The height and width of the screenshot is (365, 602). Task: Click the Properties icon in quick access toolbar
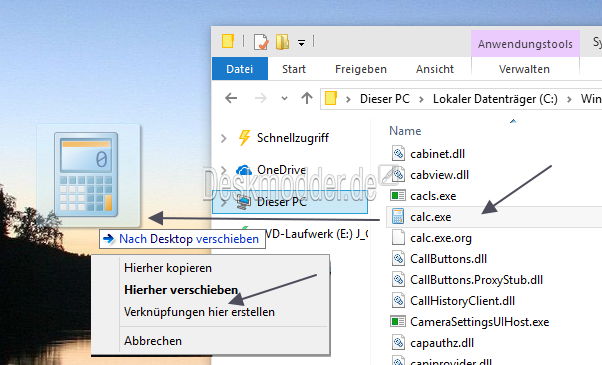(261, 42)
